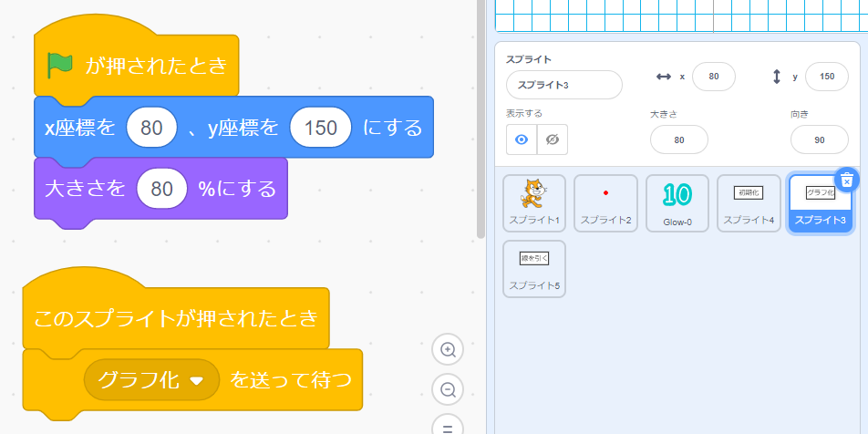
Task: Click the 大きさを %にする looks block
Action: point(160,189)
